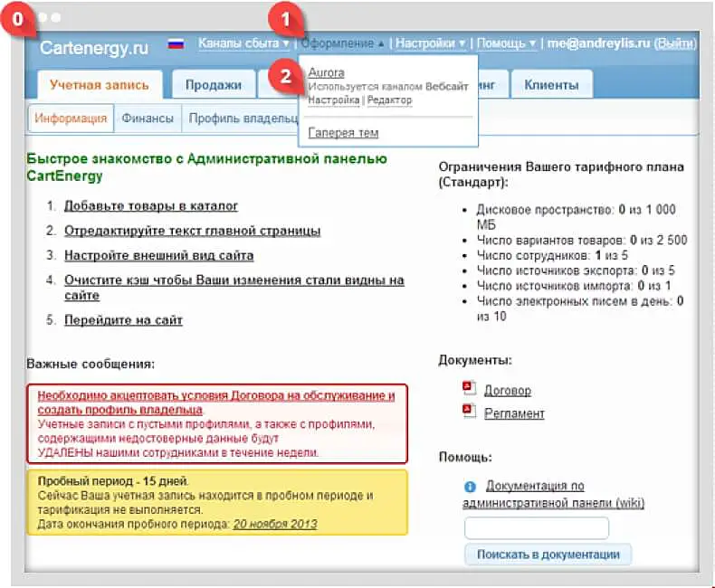Expand the Каналы сбыта dropdown menu

click(243, 43)
